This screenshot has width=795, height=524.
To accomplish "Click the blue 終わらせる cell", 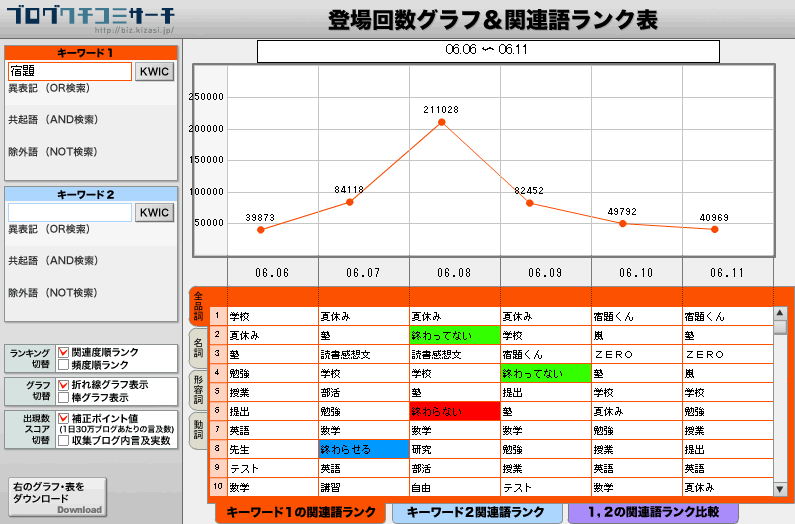I will click(363, 449).
